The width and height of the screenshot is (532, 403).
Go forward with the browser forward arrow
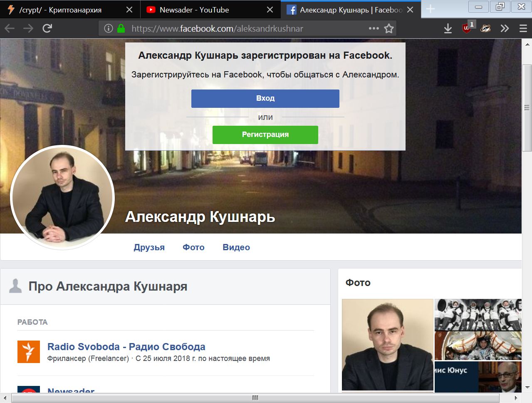tap(28, 28)
